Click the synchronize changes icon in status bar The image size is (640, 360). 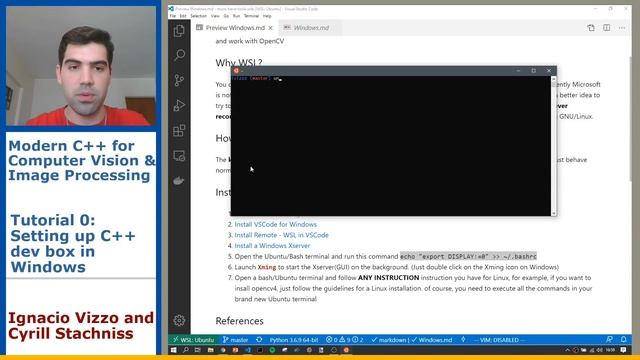pyautogui.click(x=259, y=340)
